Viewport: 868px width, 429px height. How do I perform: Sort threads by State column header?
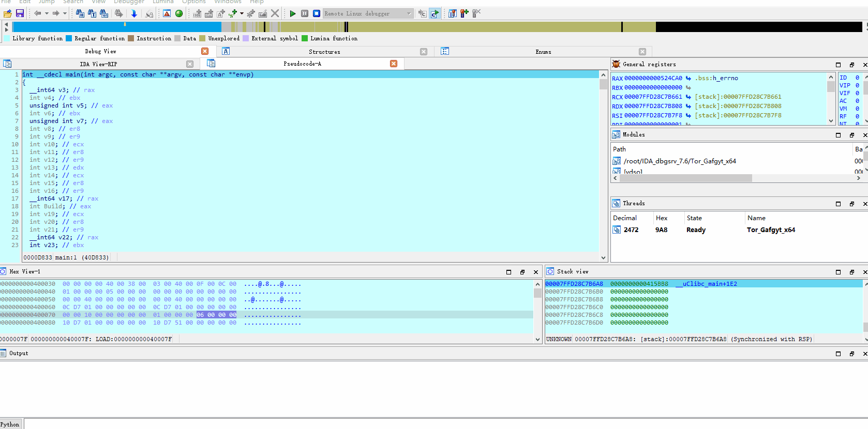(694, 218)
